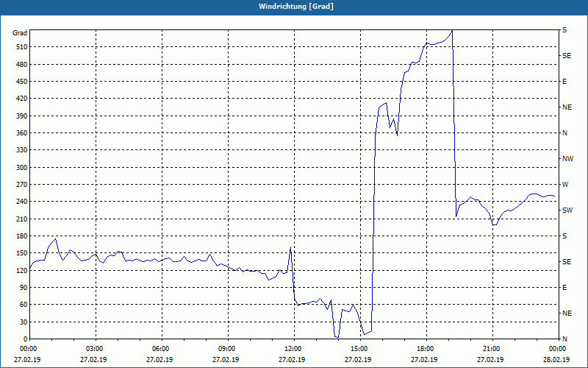
Task: Click the 420 degree axis label
Action: click(x=21, y=99)
